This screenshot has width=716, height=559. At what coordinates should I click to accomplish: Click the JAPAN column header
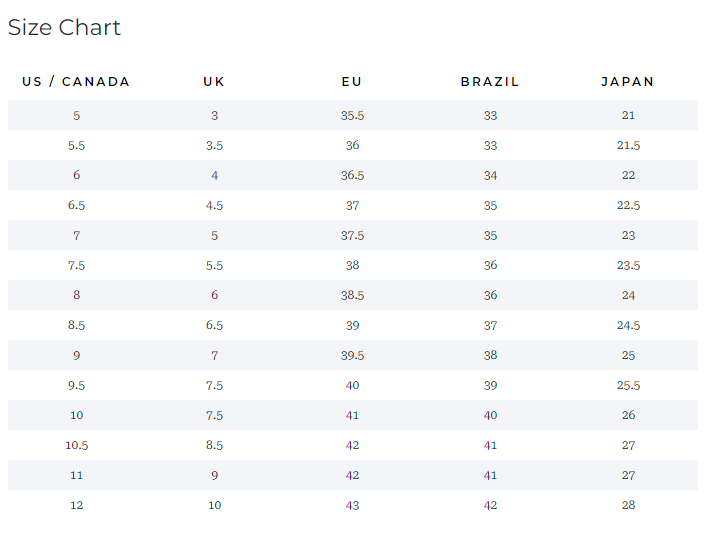pos(628,82)
